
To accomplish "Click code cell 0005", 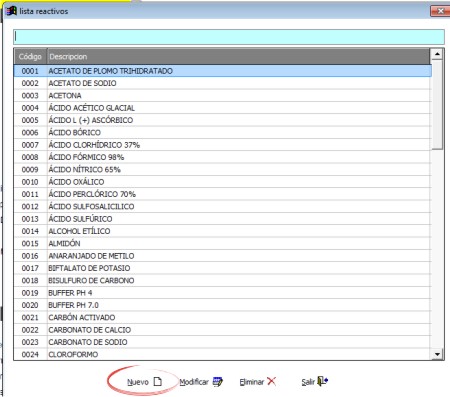I will 30,120.
